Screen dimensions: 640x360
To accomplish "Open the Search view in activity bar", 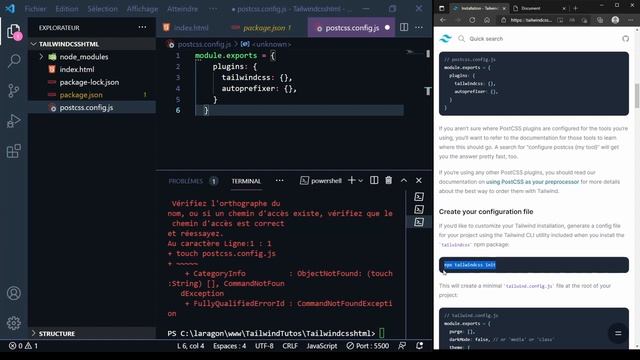I will pos(14,61).
